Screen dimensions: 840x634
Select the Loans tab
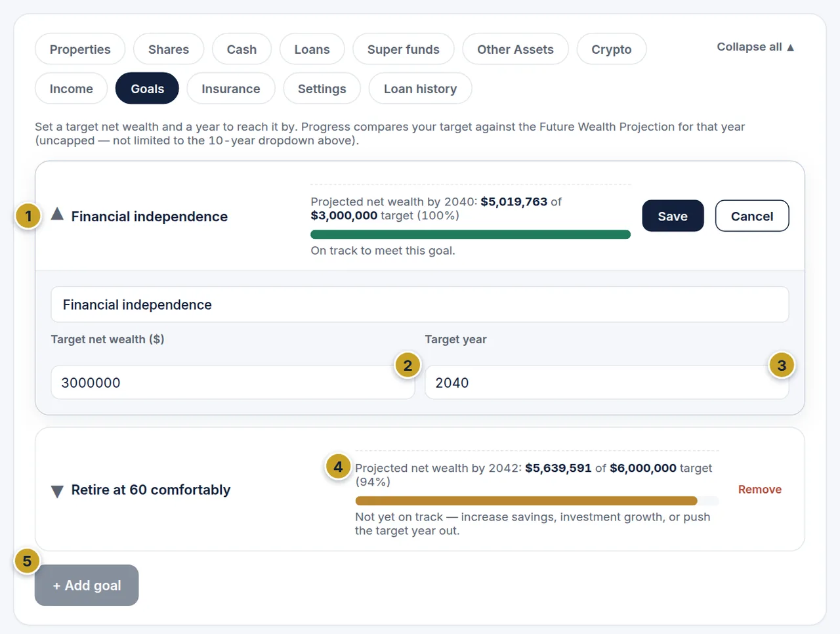click(x=312, y=49)
